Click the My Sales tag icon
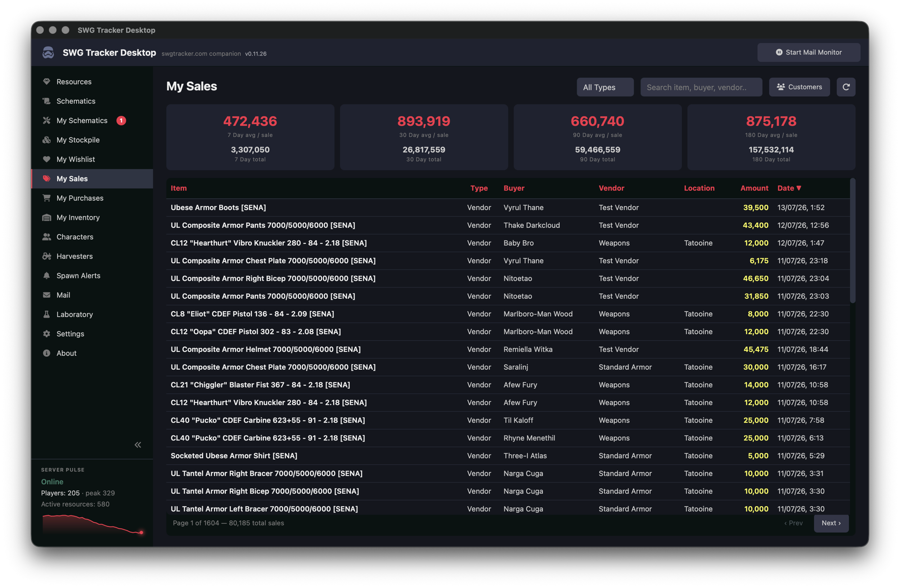Screen dimensions: 900x588 click(x=46, y=178)
